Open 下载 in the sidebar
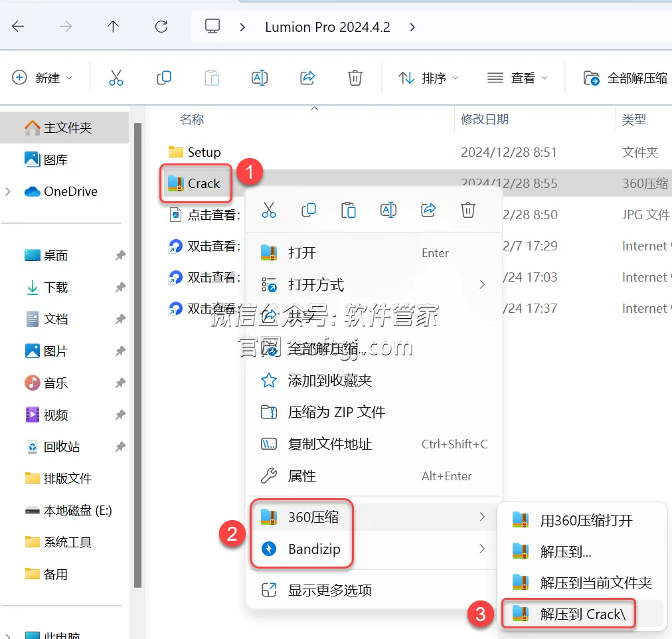 click(x=46, y=287)
